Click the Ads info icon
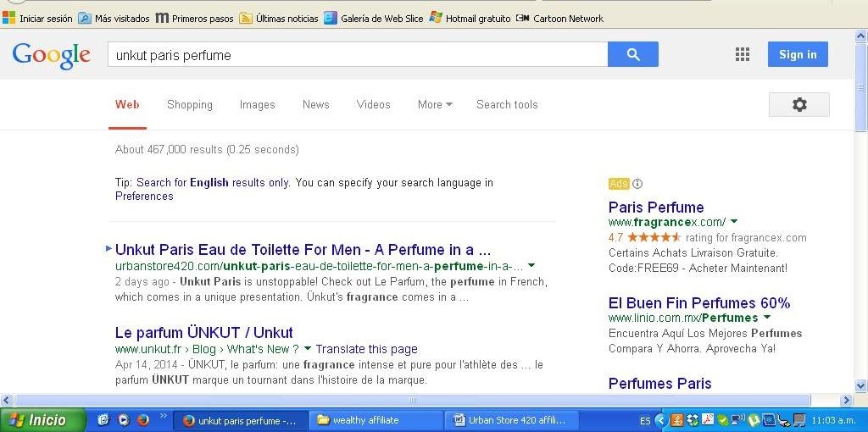This screenshot has width=868, height=432. pyautogui.click(x=637, y=184)
